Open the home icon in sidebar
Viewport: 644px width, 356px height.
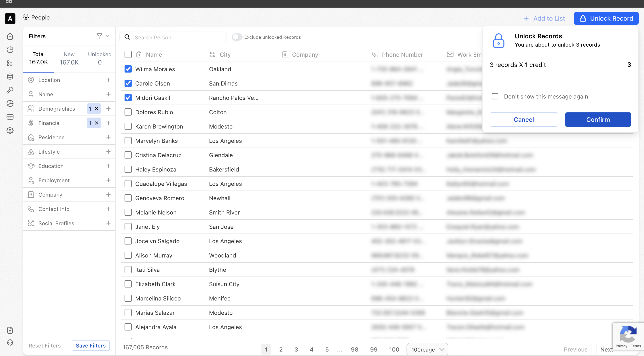point(10,36)
